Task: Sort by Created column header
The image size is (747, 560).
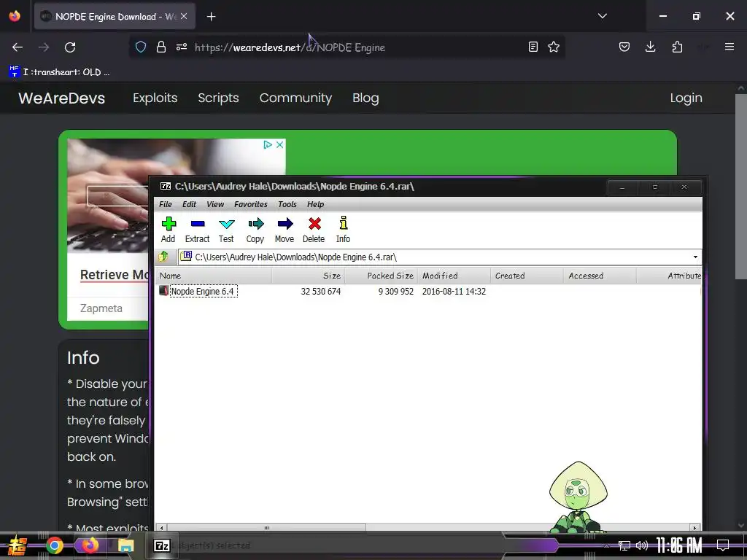Action: 527,276
